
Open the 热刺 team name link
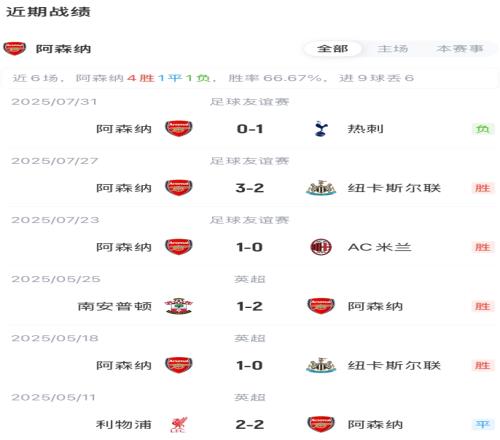pos(366,129)
